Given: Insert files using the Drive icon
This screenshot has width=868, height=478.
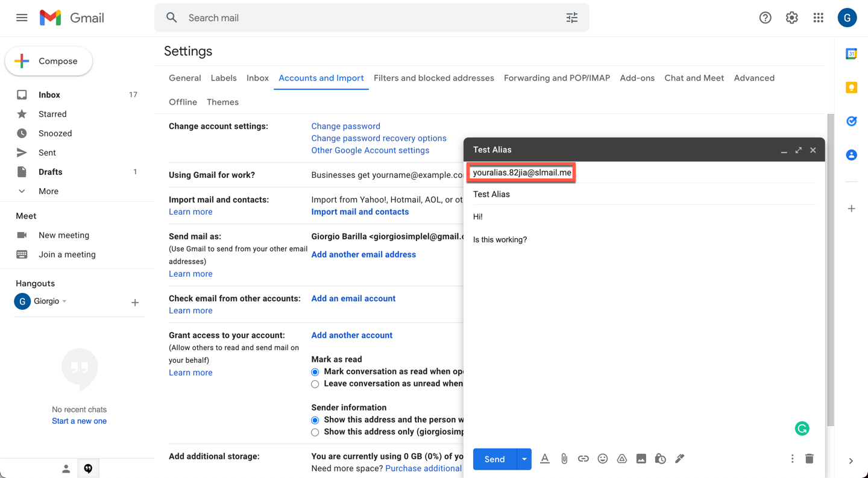Looking at the screenshot, I should [x=621, y=459].
